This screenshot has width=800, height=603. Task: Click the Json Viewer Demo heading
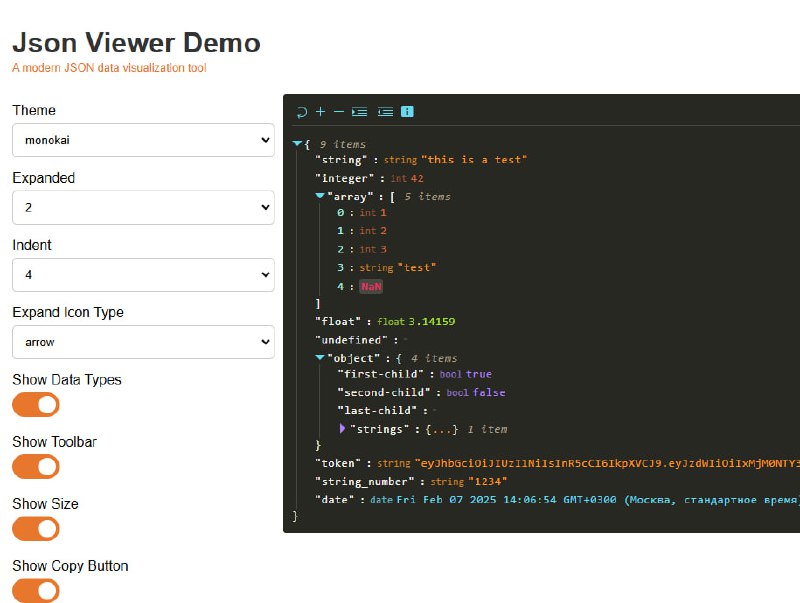136,42
